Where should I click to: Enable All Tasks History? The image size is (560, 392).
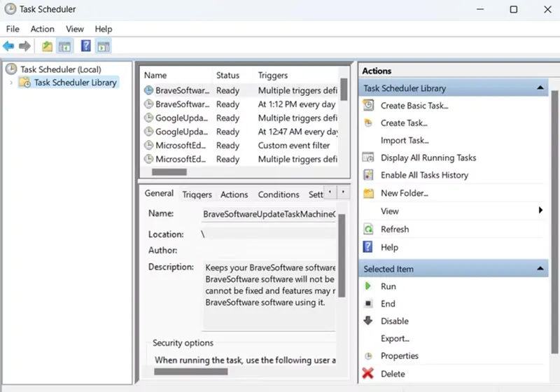424,175
